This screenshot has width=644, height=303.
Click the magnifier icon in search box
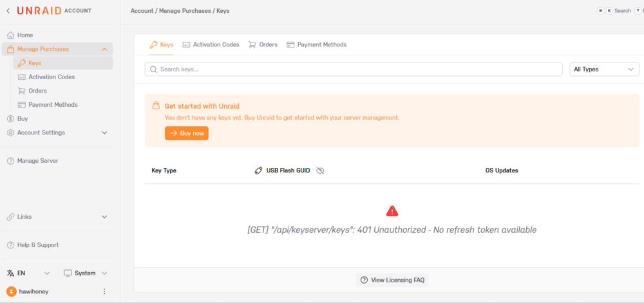(154, 69)
